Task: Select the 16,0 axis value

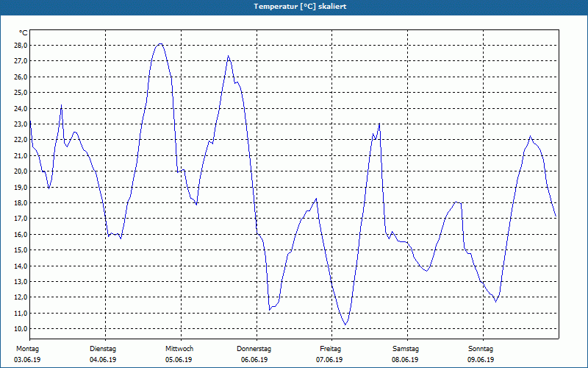Action: [21, 234]
